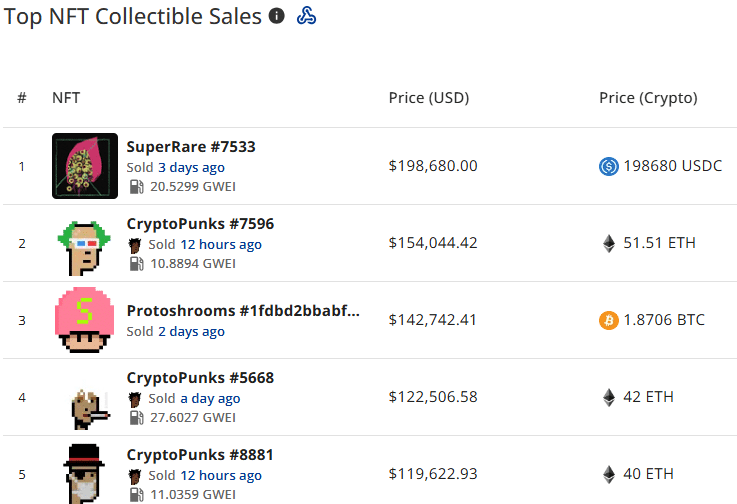Open the CryptoPunks #7596 avatar thumbnail
The width and height of the screenshot is (737, 504).
click(x=83, y=243)
